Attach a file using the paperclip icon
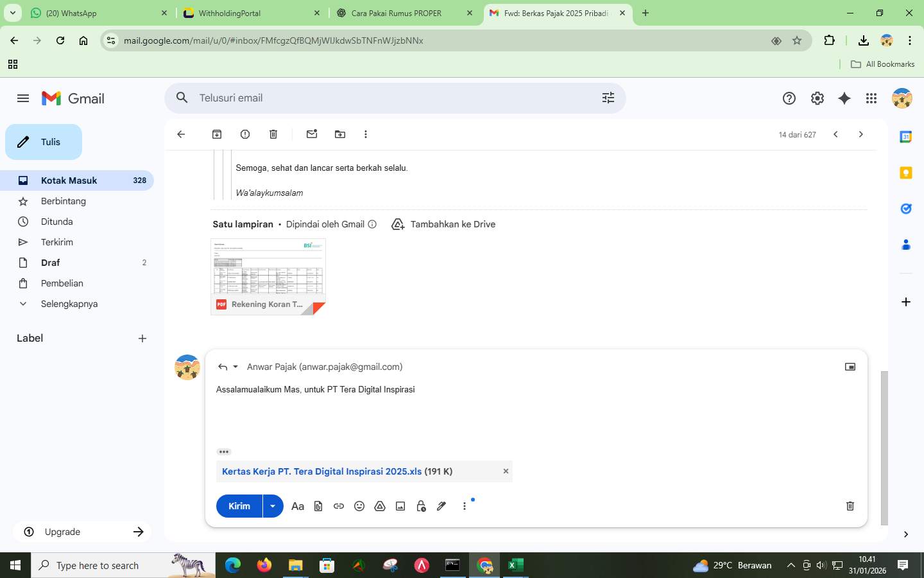Screen dimensions: 924x578 (318, 506)
